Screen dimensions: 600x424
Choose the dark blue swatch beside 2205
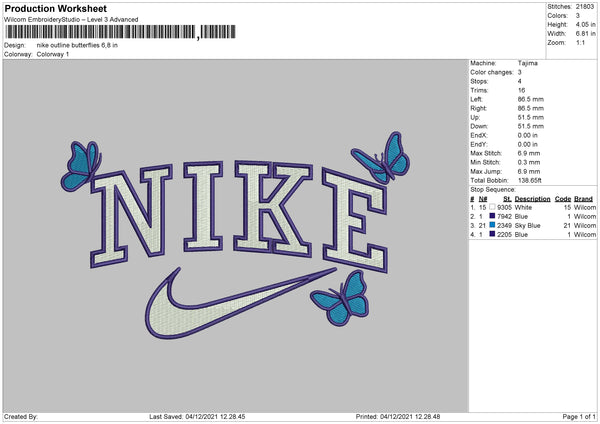[492, 234]
